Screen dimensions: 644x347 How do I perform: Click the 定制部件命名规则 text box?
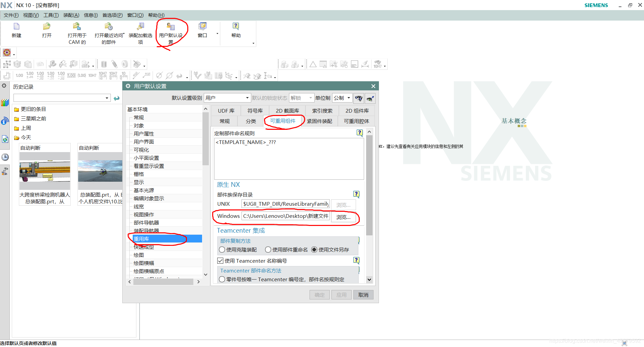tap(289, 158)
